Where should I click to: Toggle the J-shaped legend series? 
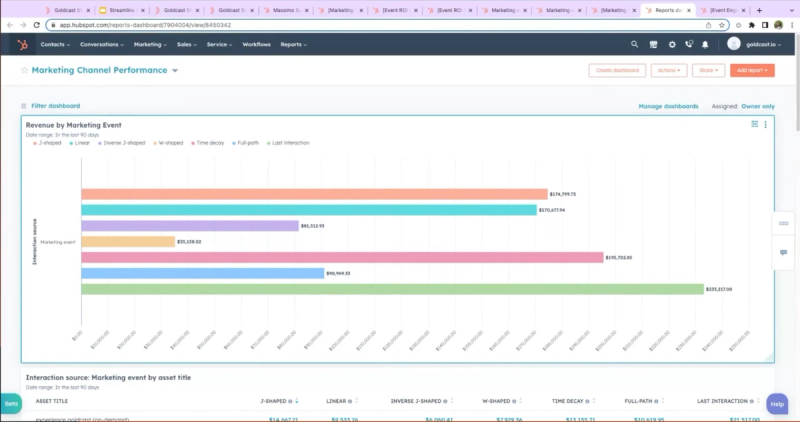coord(46,143)
